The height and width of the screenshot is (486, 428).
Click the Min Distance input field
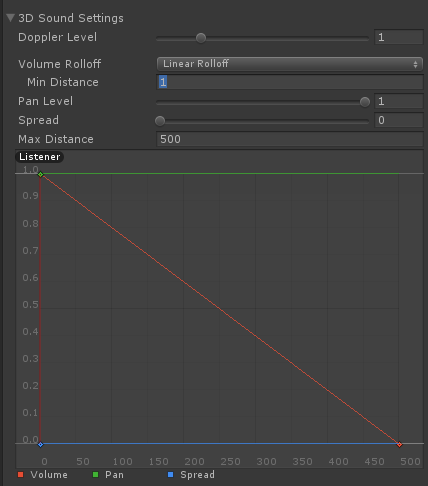pos(290,82)
